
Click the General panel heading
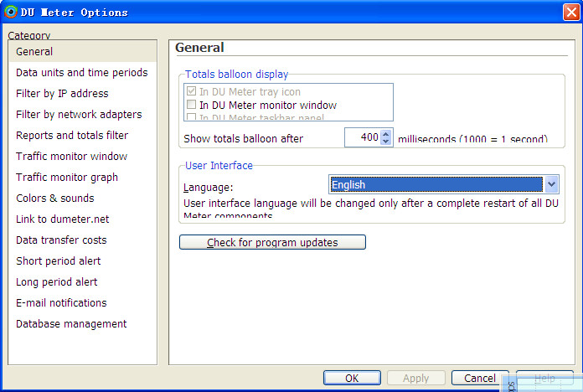(199, 48)
